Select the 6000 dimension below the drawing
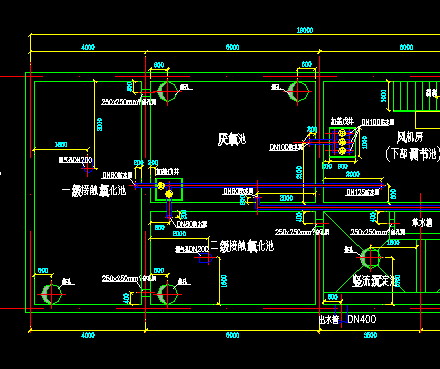Image resolution: width=440 pixels, height=369 pixels. coord(232,335)
